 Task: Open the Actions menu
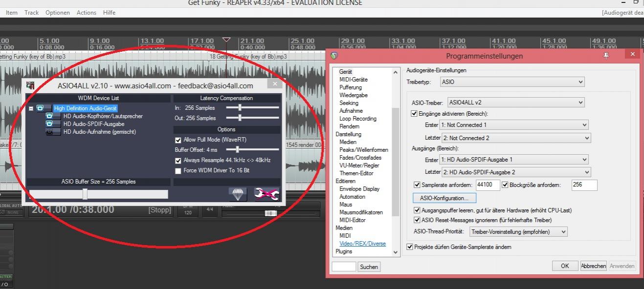tap(87, 13)
